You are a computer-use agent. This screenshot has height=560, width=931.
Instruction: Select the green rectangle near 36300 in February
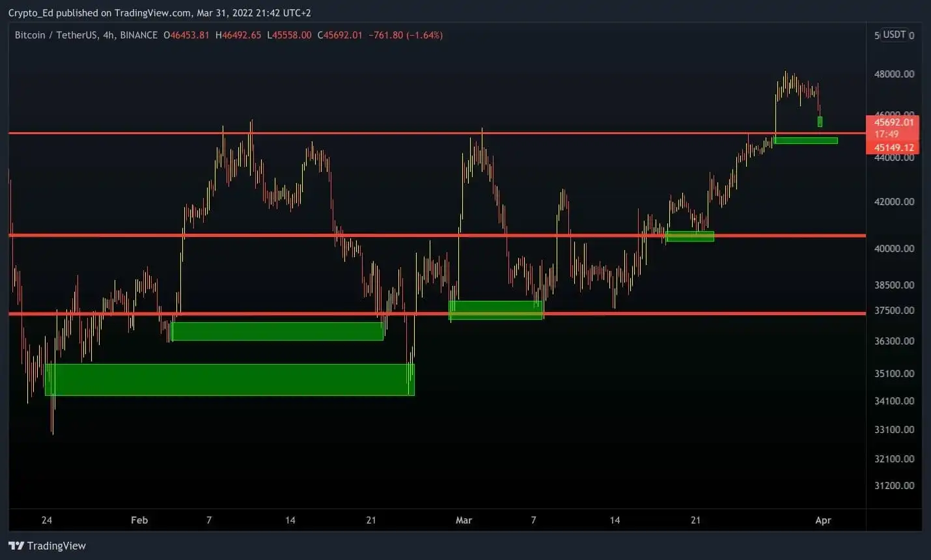[277, 331]
